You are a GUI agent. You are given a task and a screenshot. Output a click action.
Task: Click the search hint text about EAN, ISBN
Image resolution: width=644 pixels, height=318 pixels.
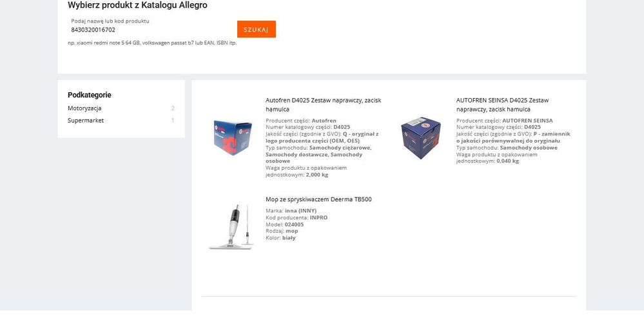152,43
